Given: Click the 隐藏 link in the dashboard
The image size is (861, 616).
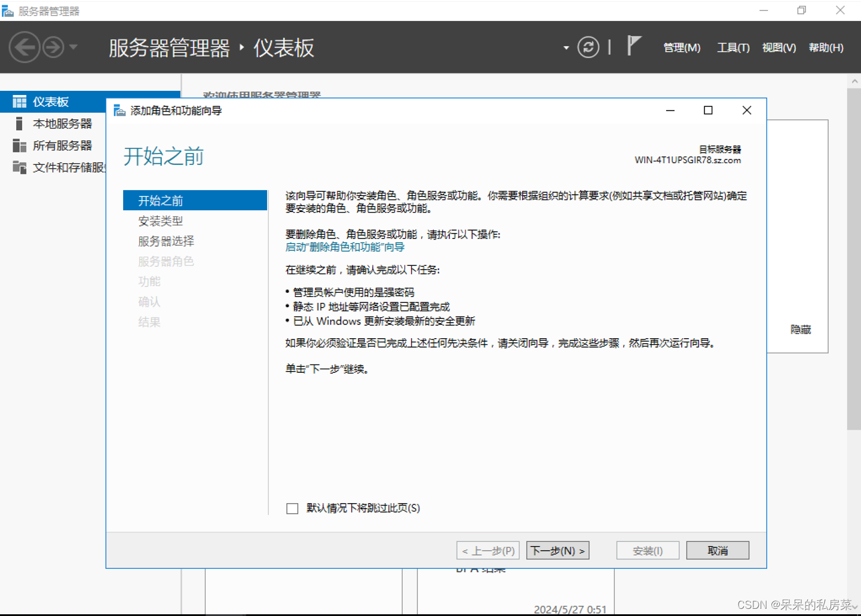Looking at the screenshot, I should 801,330.
